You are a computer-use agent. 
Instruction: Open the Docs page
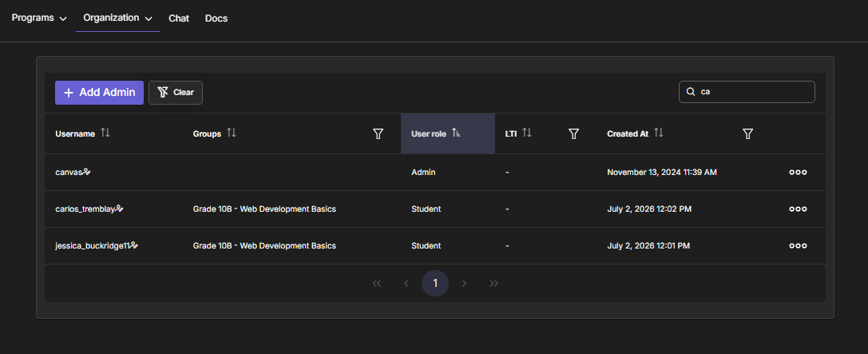click(216, 18)
